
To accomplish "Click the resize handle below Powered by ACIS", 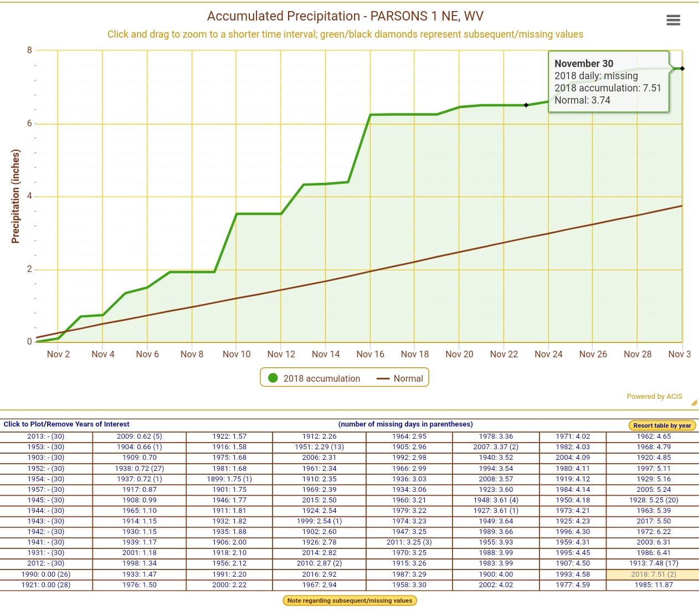I will tap(693, 403).
